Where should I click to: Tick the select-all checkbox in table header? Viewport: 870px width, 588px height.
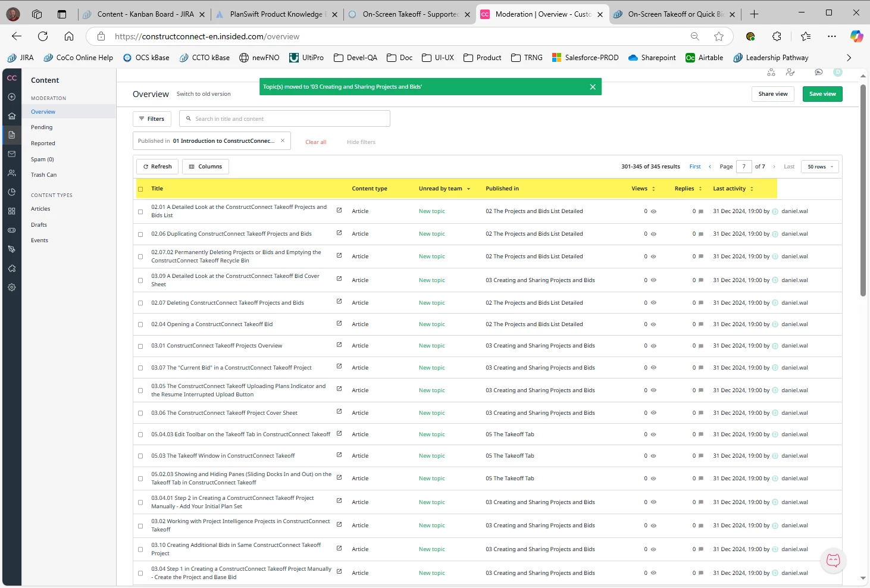coord(140,189)
